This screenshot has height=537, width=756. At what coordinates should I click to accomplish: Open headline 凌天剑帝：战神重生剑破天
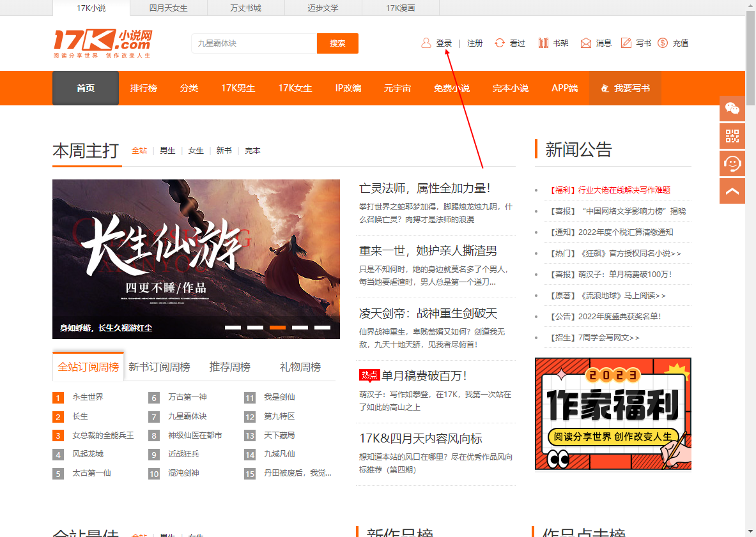428,314
